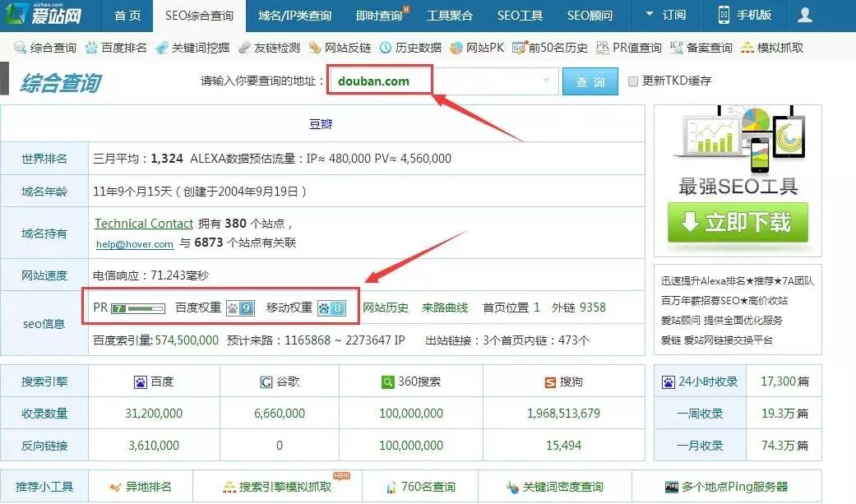Click the 百度权重 paw badge 9
The image size is (856, 504).
[x=240, y=308]
